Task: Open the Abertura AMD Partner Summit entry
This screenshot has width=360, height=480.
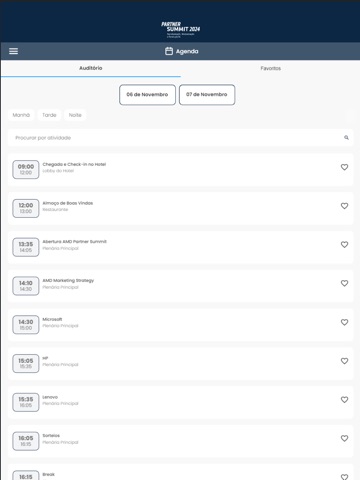Action: coord(180,247)
